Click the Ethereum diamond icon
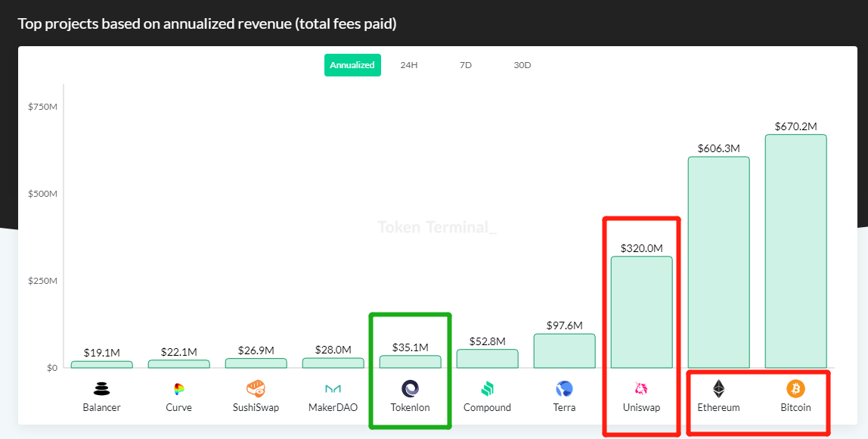The height and width of the screenshot is (439, 868). point(718,388)
